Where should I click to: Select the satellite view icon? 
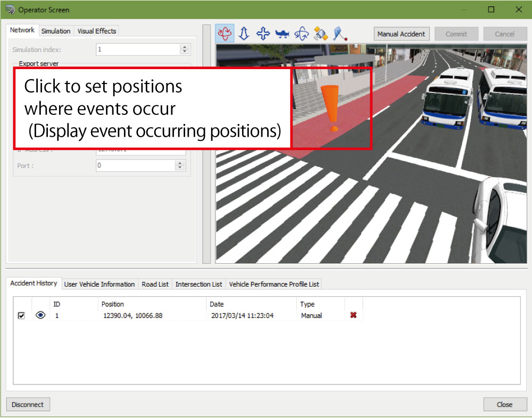pos(321,34)
